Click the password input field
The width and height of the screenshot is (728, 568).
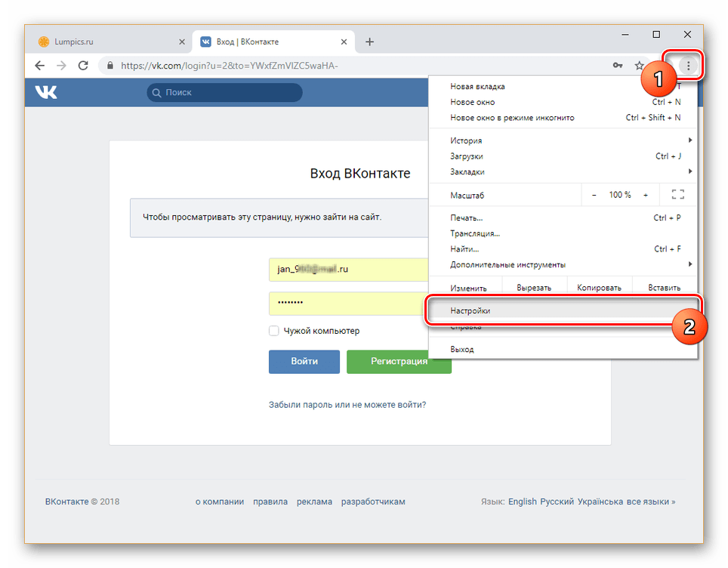coord(349,304)
